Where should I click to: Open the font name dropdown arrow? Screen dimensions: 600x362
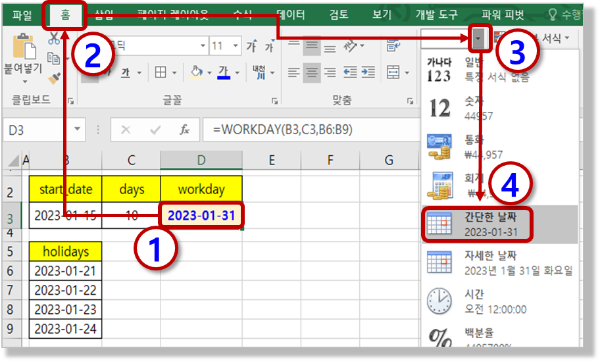(x=203, y=46)
